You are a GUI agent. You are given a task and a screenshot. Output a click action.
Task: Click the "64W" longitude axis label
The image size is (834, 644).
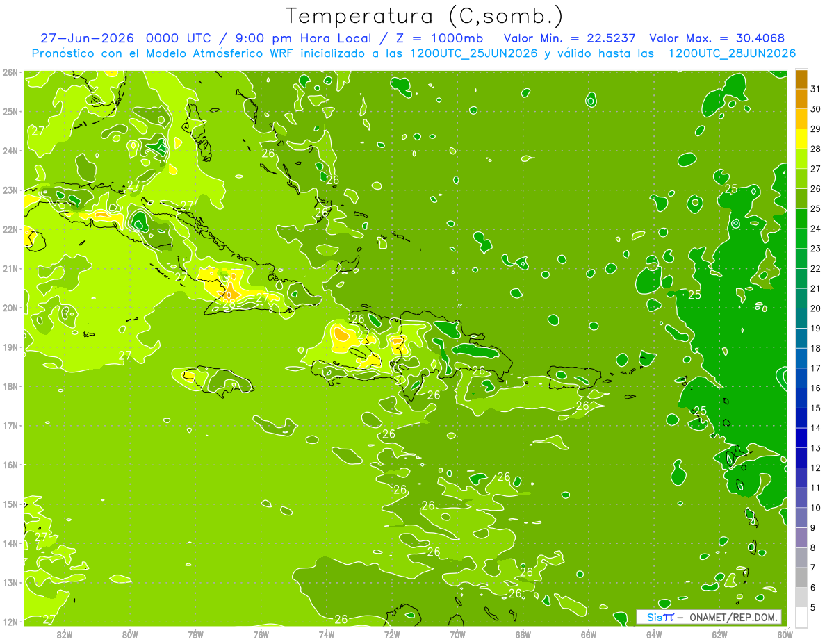[654, 634]
